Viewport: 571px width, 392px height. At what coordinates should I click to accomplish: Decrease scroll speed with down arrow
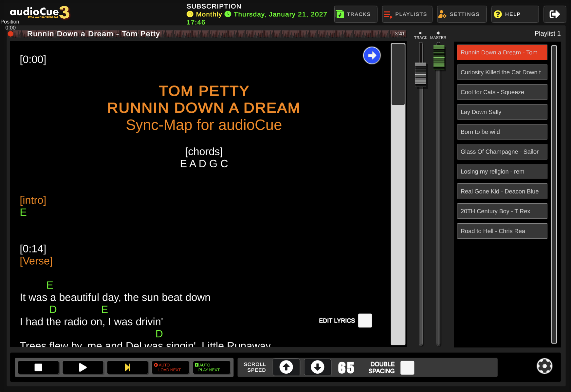tap(317, 367)
